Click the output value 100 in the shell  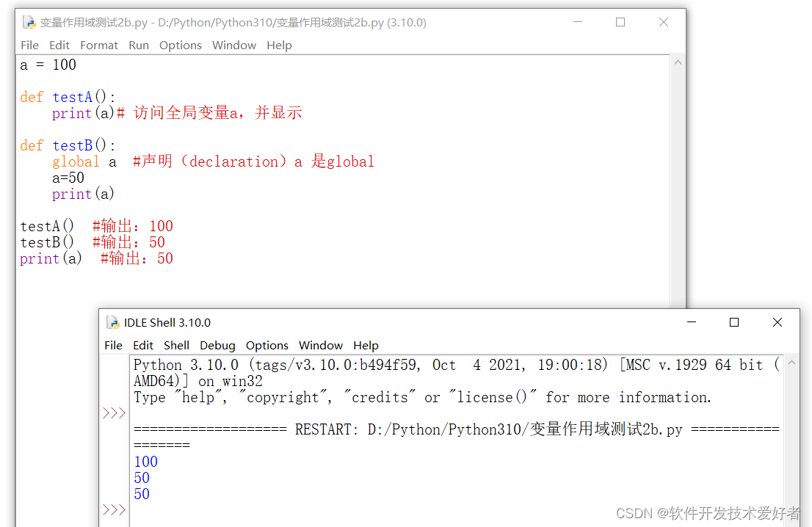click(145, 461)
